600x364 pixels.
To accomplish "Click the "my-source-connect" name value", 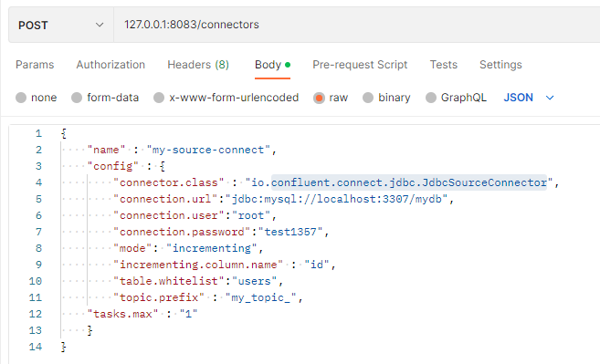I will coord(208,150).
